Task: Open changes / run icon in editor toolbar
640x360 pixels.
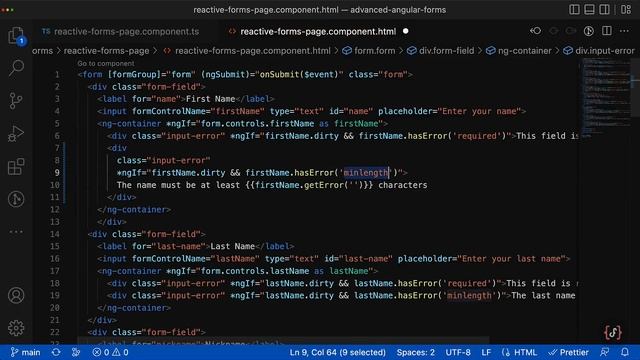Action: click(x=588, y=31)
